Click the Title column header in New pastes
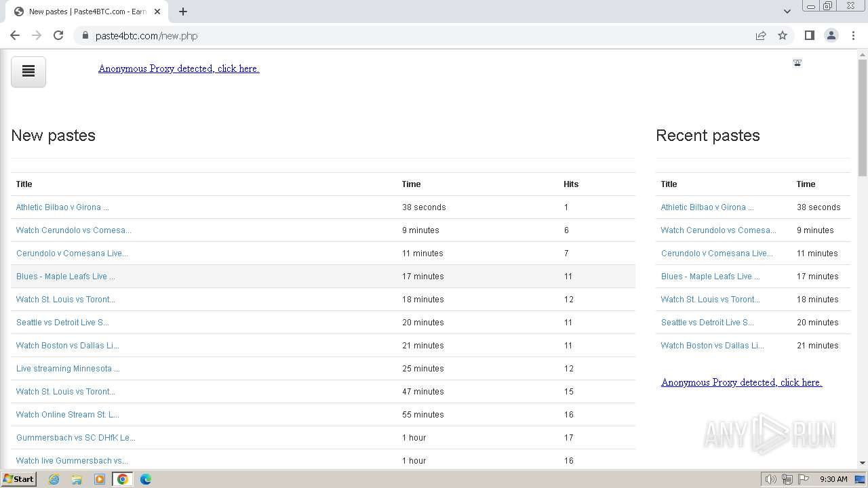Image resolution: width=868 pixels, height=488 pixels. pos(24,184)
